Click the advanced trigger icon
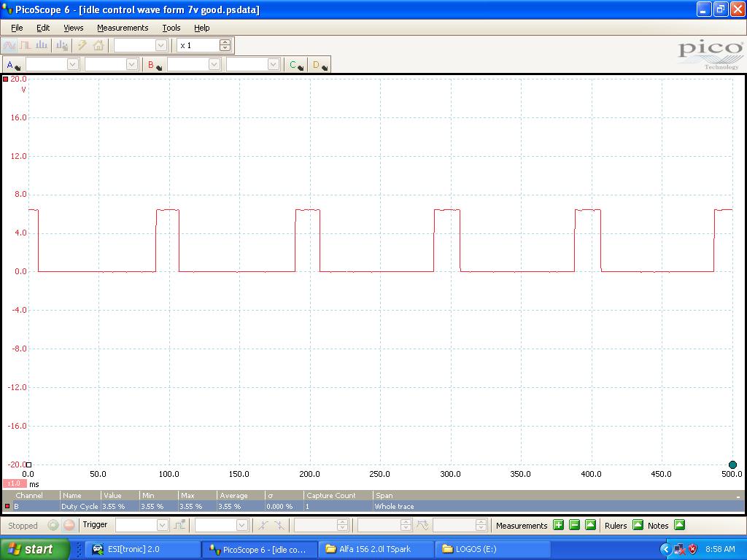The image size is (747, 560). click(x=179, y=525)
